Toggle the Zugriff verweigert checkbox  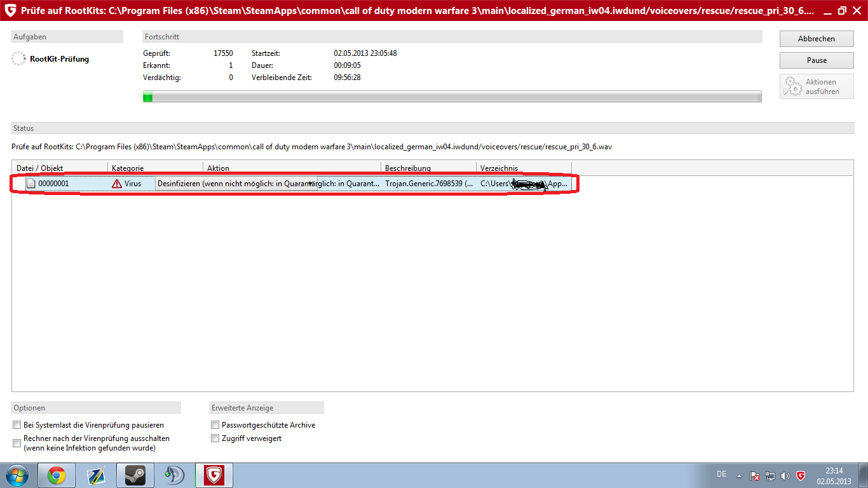point(215,438)
